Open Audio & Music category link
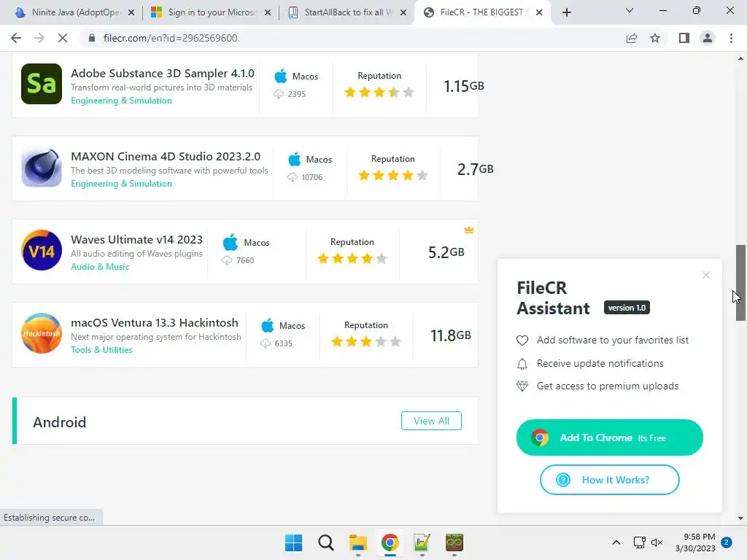The image size is (747, 560). [x=100, y=267]
